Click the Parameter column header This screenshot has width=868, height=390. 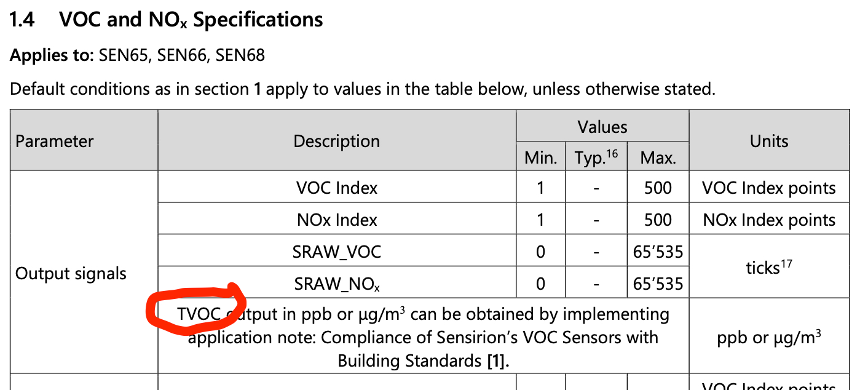(x=55, y=141)
